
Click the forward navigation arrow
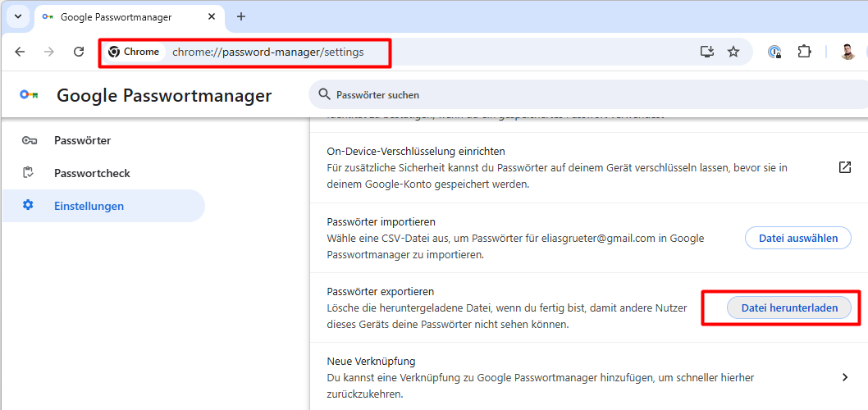tap(49, 52)
